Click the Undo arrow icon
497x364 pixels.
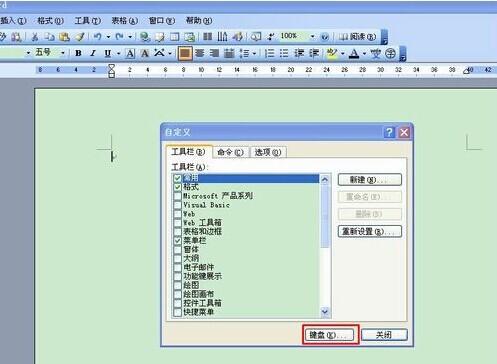pyautogui.click(x=97, y=37)
